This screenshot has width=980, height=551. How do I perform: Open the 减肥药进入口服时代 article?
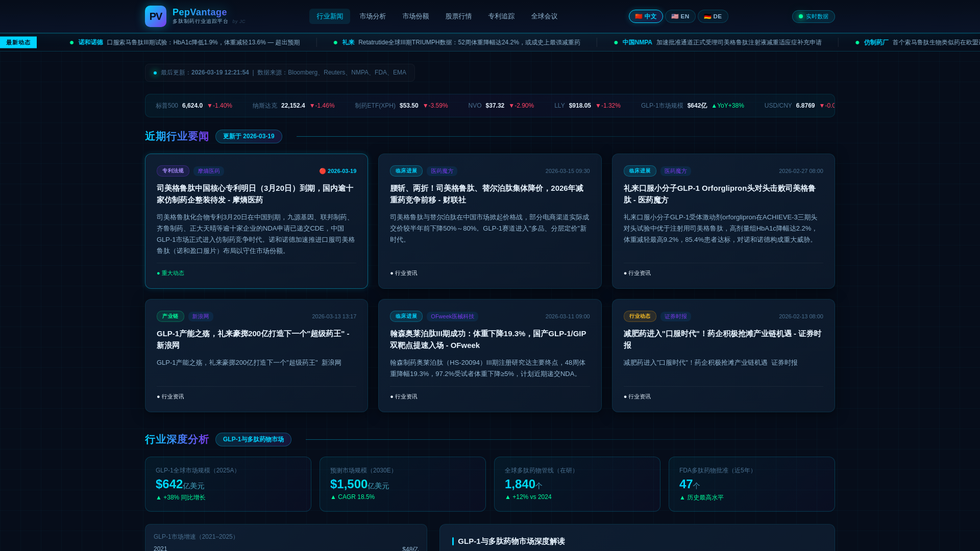pos(722,339)
